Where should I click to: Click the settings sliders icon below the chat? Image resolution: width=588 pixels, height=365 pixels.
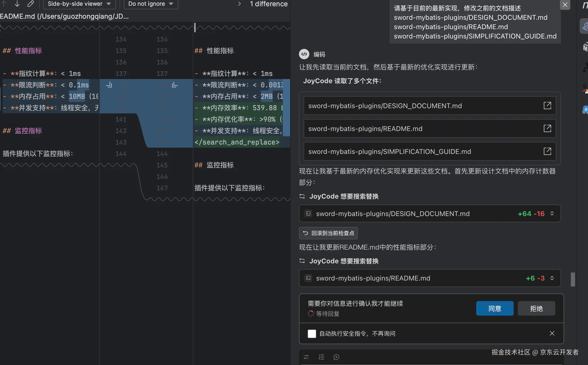(x=306, y=357)
